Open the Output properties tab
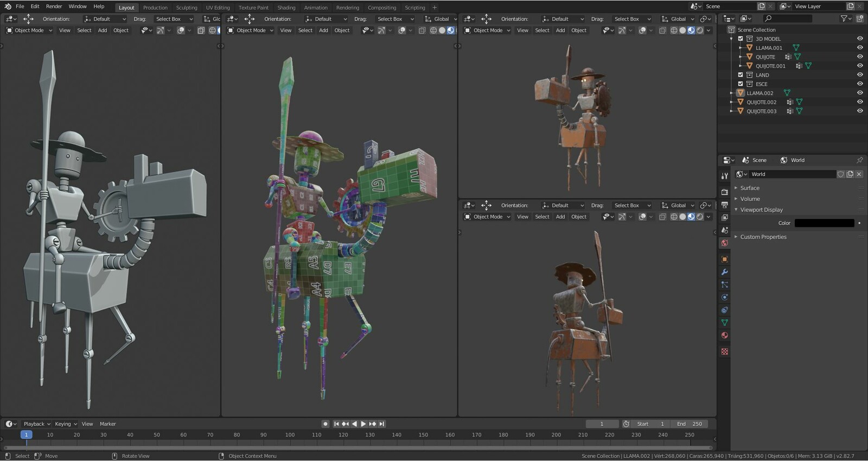Image resolution: width=868 pixels, height=461 pixels. point(724,205)
